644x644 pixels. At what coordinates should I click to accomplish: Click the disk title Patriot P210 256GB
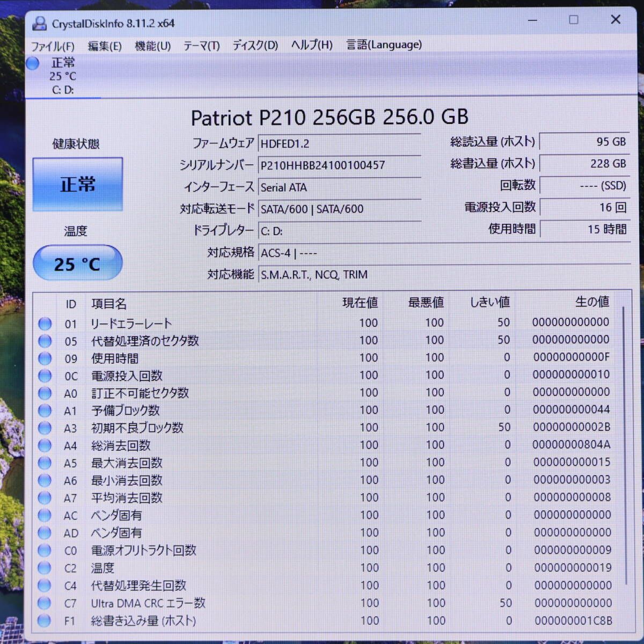330,117
